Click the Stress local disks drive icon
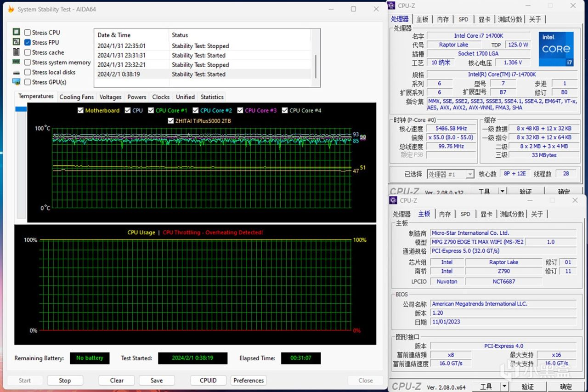588x392 pixels. 16,72
